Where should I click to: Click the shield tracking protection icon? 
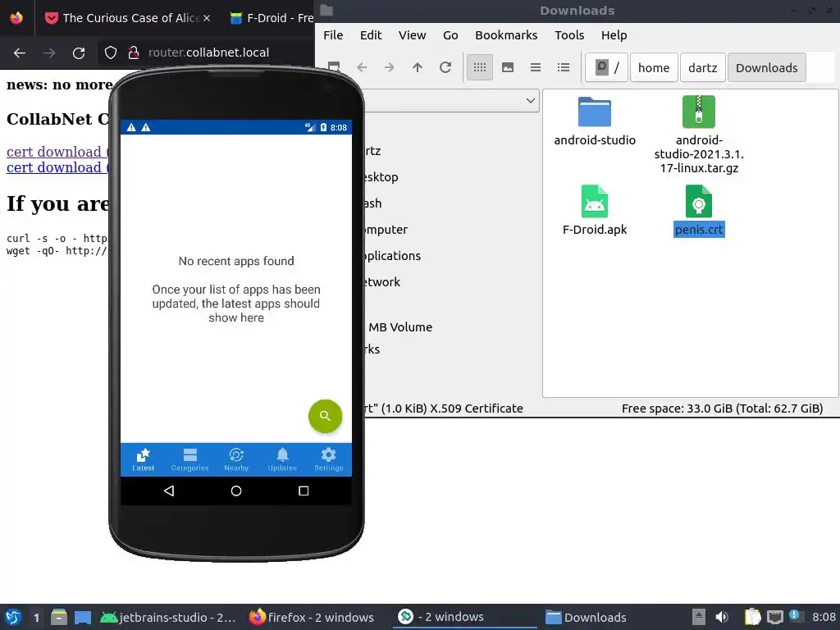click(x=111, y=52)
